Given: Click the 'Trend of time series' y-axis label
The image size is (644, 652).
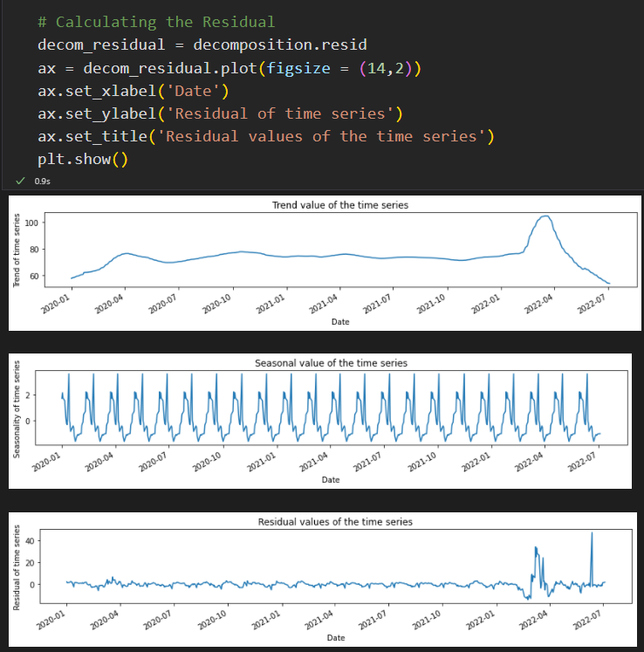Looking at the screenshot, I should click(x=17, y=251).
